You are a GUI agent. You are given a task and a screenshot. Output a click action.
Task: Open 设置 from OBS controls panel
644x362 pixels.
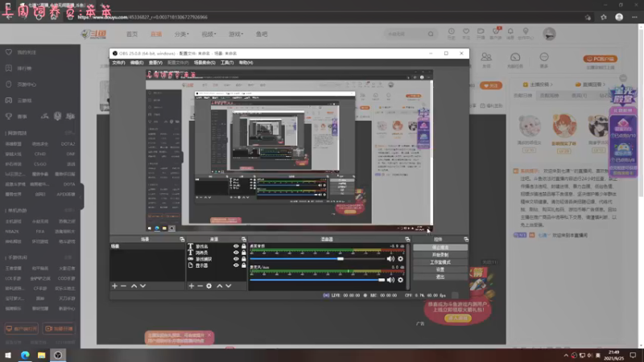click(440, 269)
